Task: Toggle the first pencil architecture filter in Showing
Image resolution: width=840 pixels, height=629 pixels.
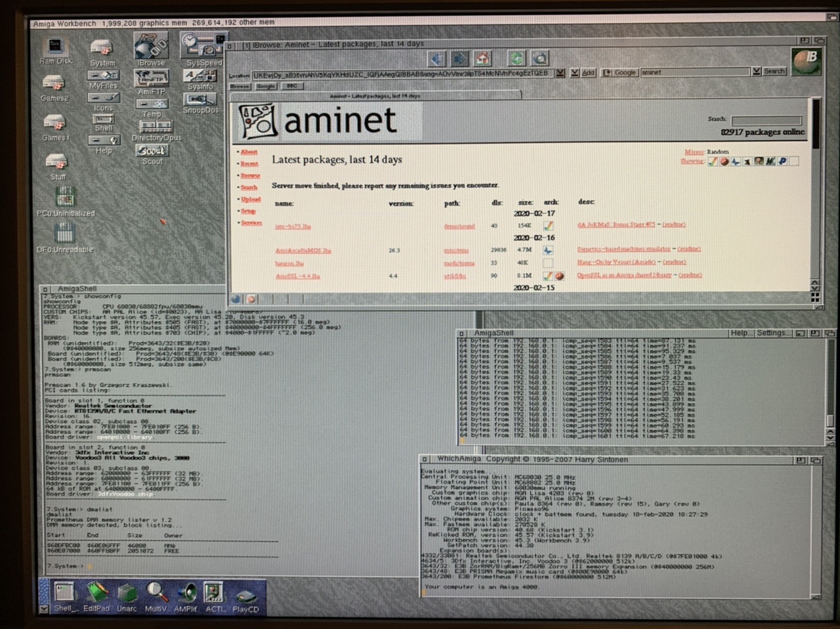Action: coord(713,161)
